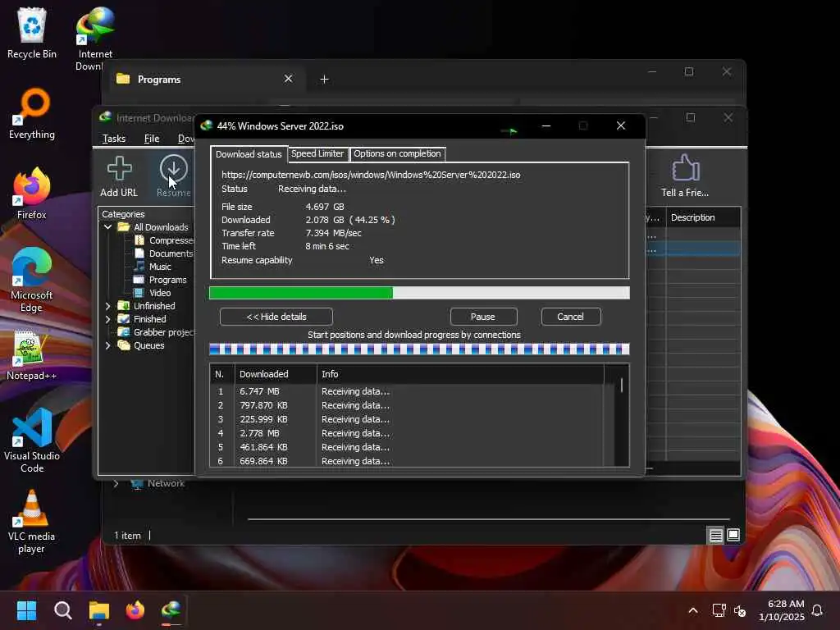Open File Explorer from the taskbar
840x630 pixels.
tap(99, 610)
